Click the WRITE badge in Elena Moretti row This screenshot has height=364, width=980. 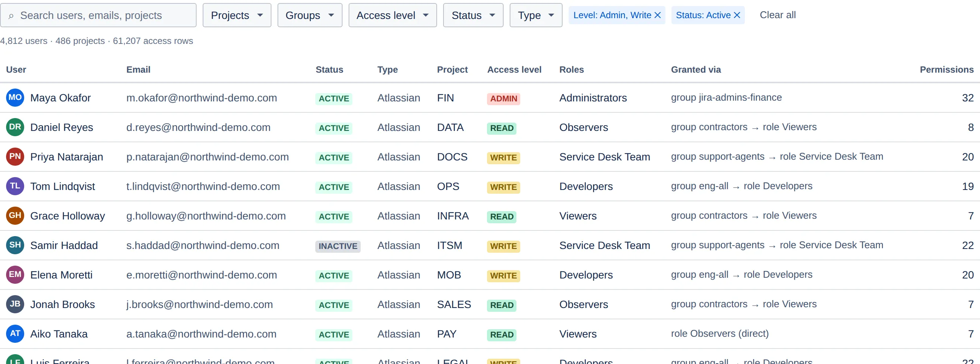[503, 276]
